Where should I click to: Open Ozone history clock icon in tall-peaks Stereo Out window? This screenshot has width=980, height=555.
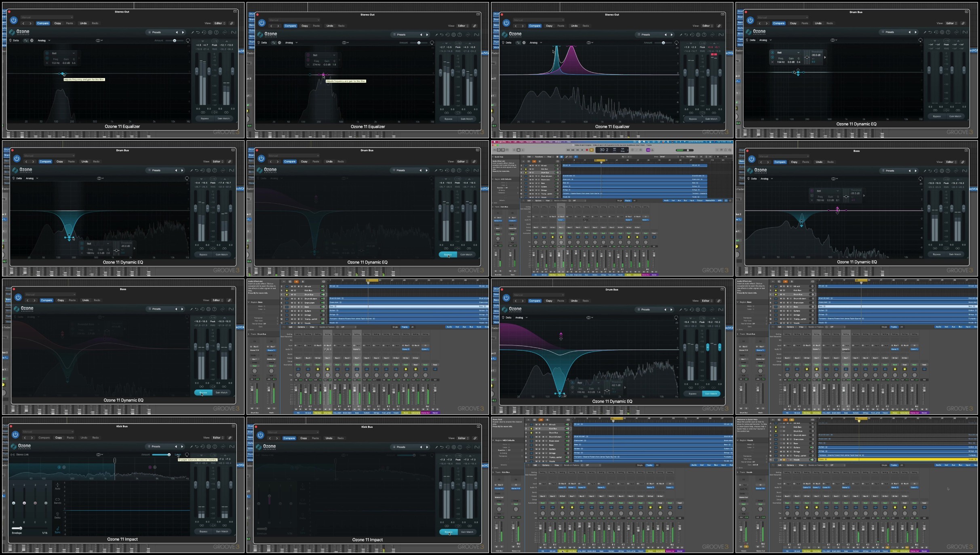(692, 35)
